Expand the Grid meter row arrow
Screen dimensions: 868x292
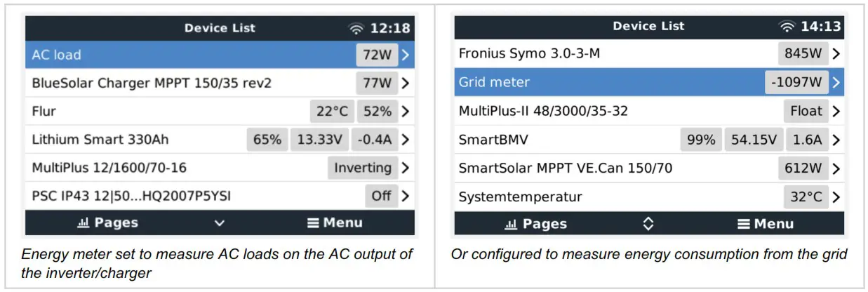835,82
